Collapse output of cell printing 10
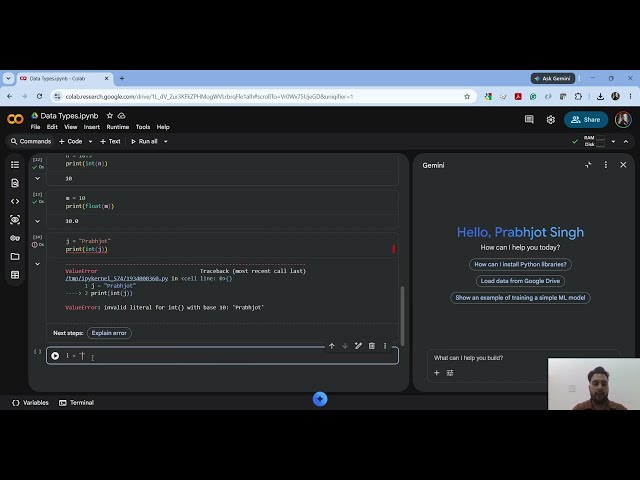 pyautogui.click(x=37, y=178)
